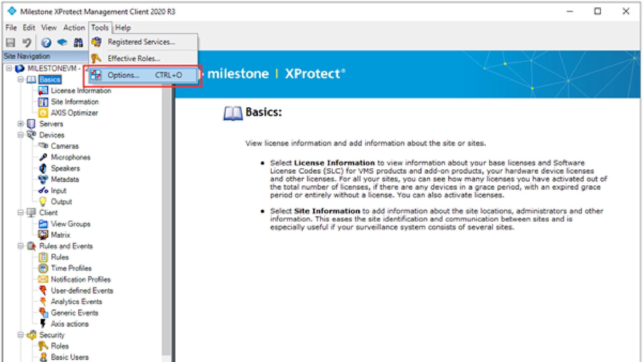The height and width of the screenshot is (362, 644).
Task: Click the Matrix icon in tree
Action: point(43,235)
